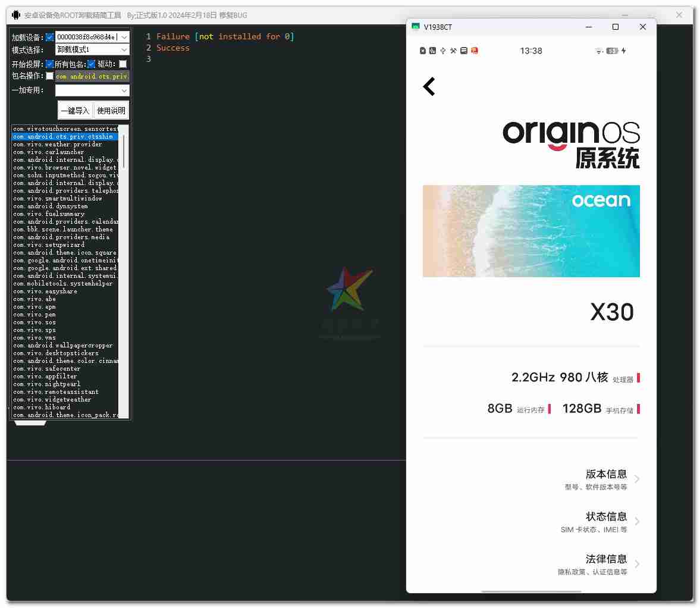
Task: Close the V1938CT mirror window
Action: [642, 27]
